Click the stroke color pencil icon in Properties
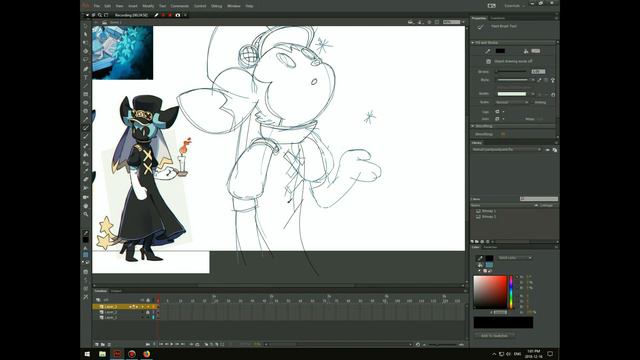Viewport: 640px width, 360px height. 487,51
